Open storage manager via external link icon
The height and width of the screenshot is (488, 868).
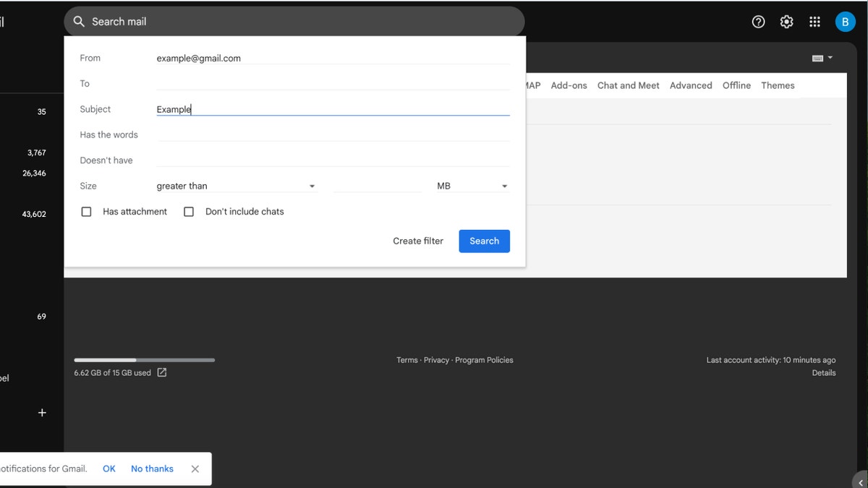pos(161,372)
